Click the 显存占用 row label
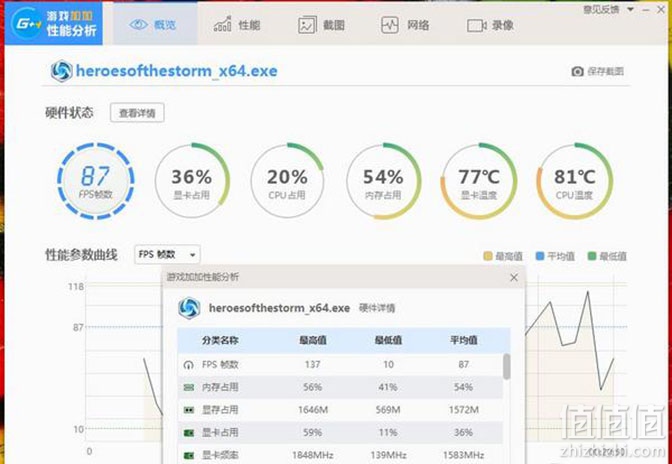This screenshot has height=464, width=672. [220, 410]
